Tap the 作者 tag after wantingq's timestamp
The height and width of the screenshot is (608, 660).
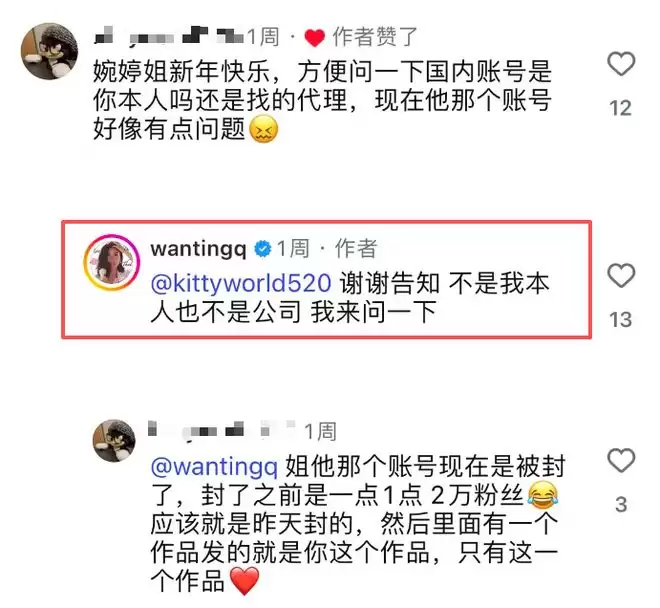point(356,248)
